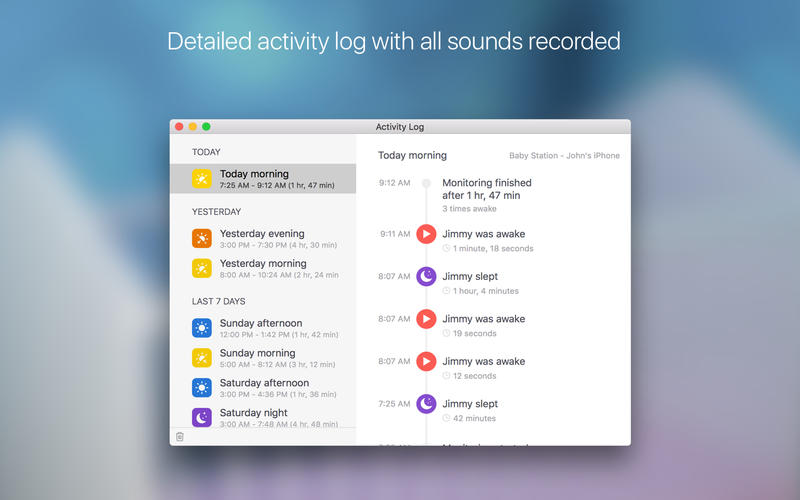
Task: Click the yellow Today morning sun icon
Action: click(202, 179)
